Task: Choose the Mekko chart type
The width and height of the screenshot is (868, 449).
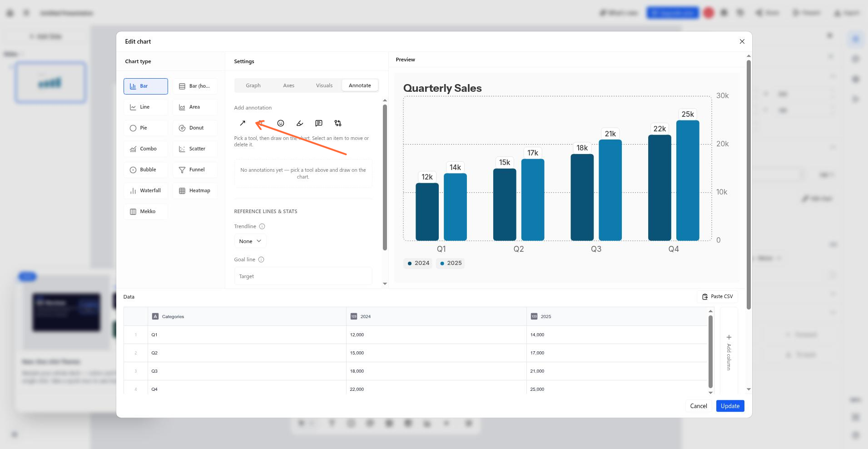Action: click(146, 212)
